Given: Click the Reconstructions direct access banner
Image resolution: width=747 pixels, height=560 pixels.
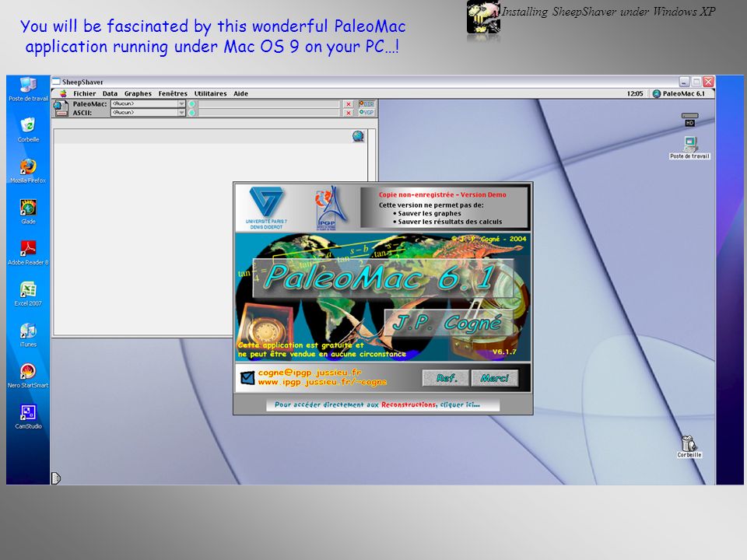Looking at the screenshot, I should coord(383,404).
